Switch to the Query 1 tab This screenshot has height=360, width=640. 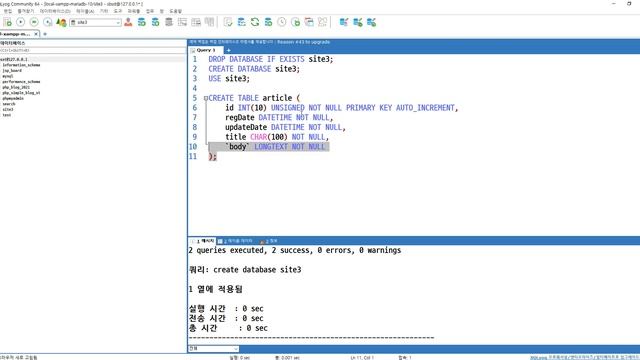click(205, 50)
